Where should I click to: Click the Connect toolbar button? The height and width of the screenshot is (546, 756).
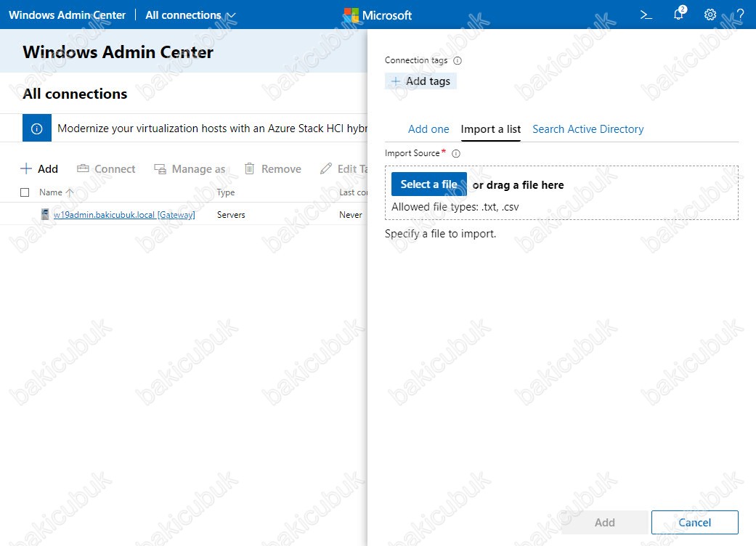(106, 168)
